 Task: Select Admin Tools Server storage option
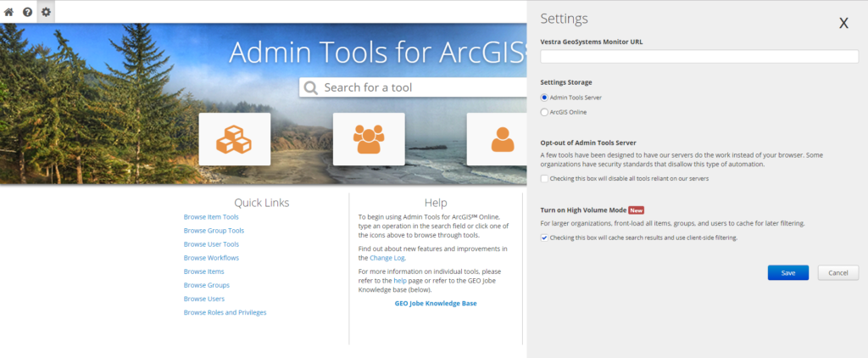544,98
